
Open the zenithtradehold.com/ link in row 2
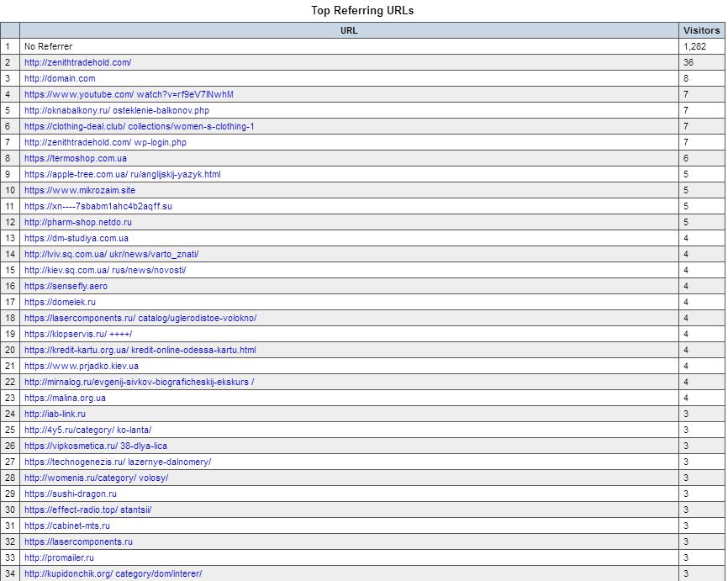coord(78,62)
